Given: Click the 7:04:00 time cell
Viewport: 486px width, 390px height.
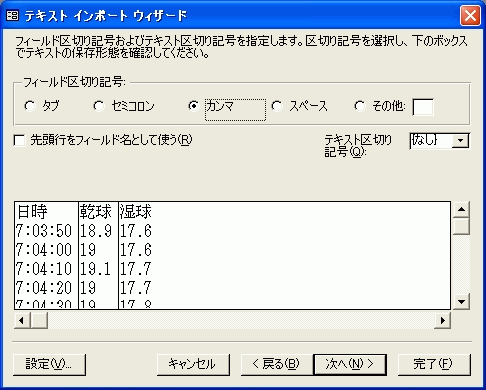Looking at the screenshot, I should click(44, 250).
